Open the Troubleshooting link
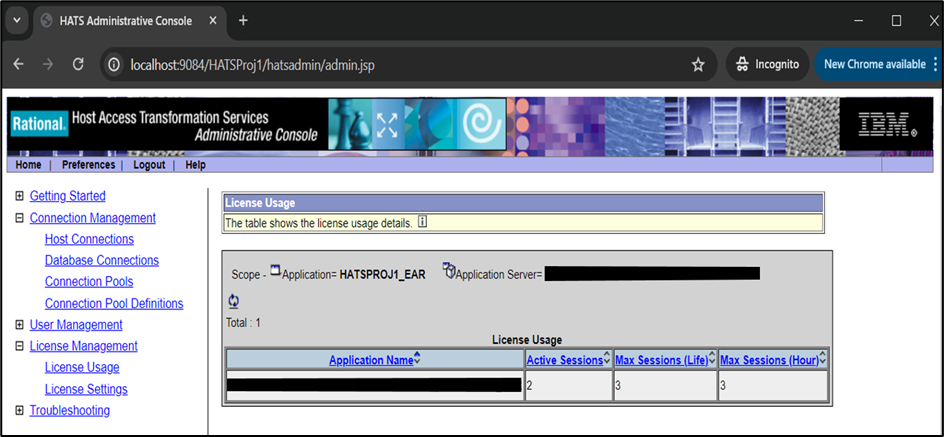Image resolution: width=944 pixels, height=437 pixels. pyautogui.click(x=70, y=411)
